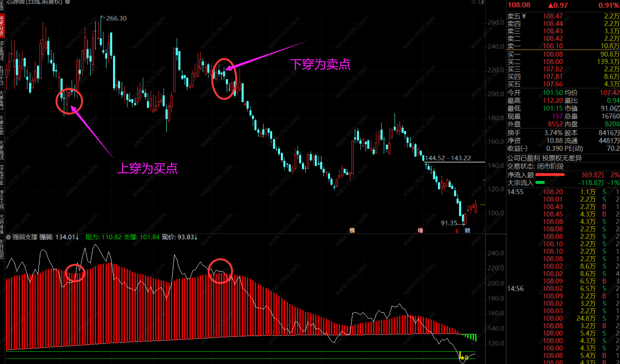The height and width of the screenshot is (364, 620).
Task: Open the stock title dropdown chevron
Action: pos(68,2)
